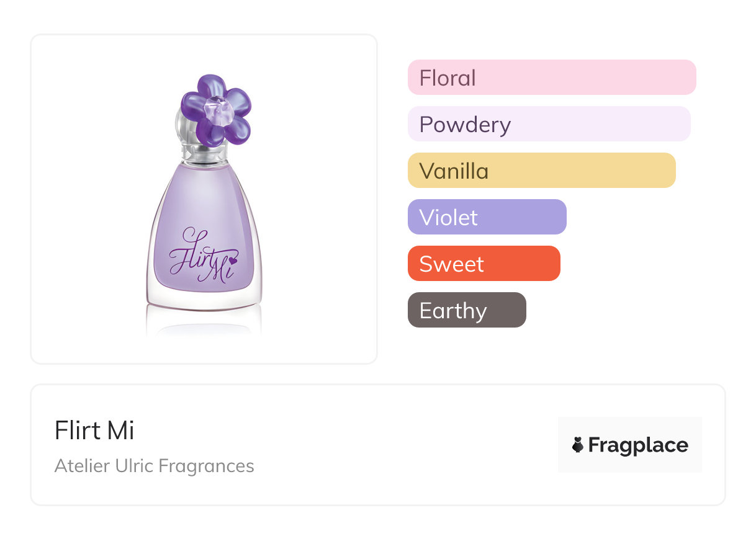Click the silver neck of the bottle
This screenshot has width=756, height=536.
[203, 153]
